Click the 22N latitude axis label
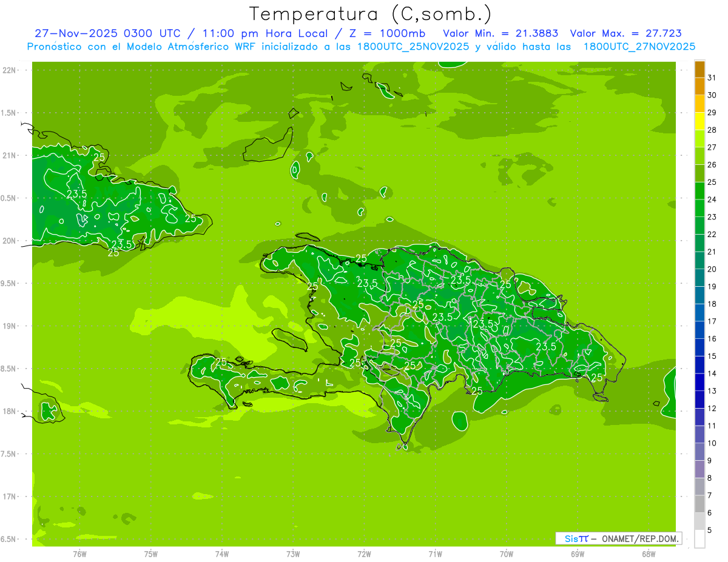 point(9,70)
